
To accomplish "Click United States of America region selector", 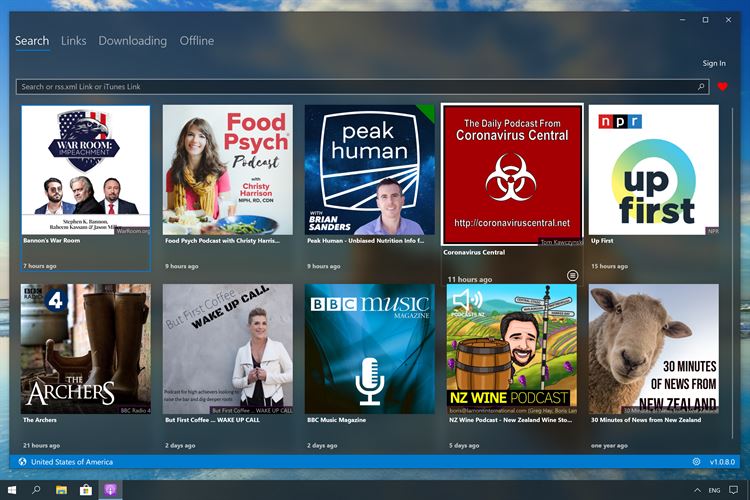I will tap(72, 462).
